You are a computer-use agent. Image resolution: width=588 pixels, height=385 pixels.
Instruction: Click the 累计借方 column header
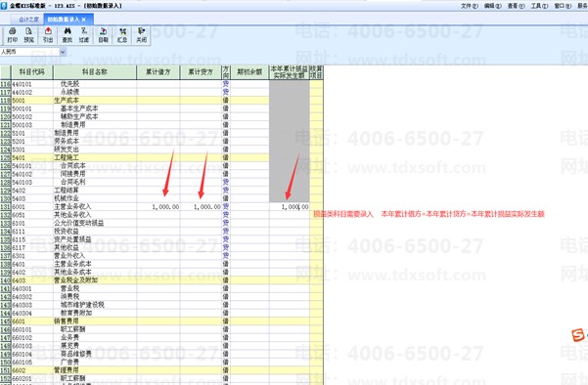click(158, 72)
